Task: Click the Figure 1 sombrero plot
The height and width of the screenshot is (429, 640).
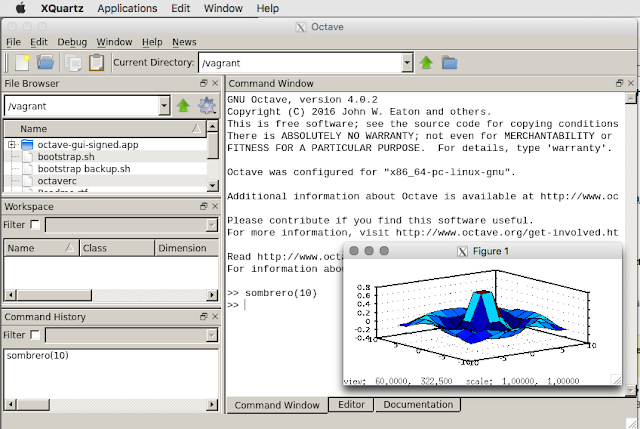Action: [x=480, y=318]
